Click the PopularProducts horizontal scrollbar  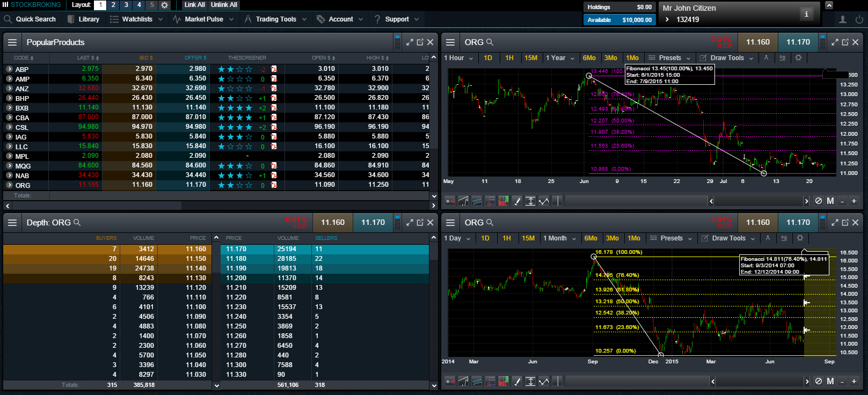point(97,205)
